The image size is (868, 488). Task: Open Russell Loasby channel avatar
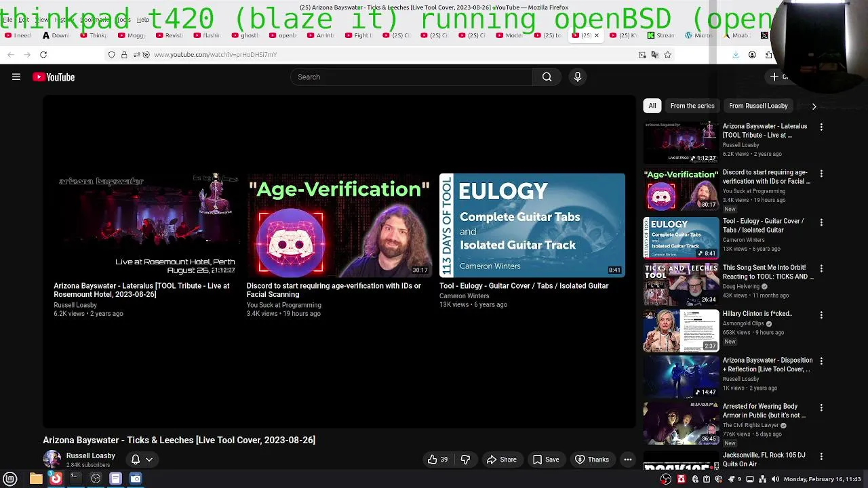click(52, 460)
